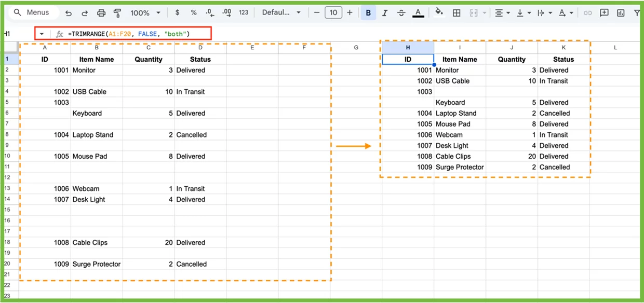Open the text color picker
The height and width of the screenshot is (303, 644).
(x=418, y=13)
